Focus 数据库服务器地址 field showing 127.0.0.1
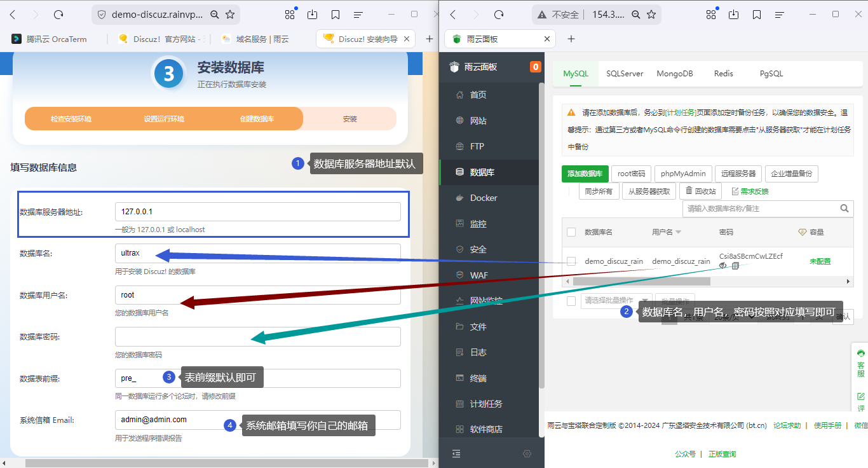The height and width of the screenshot is (468, 868). click(x=257, y=211)
